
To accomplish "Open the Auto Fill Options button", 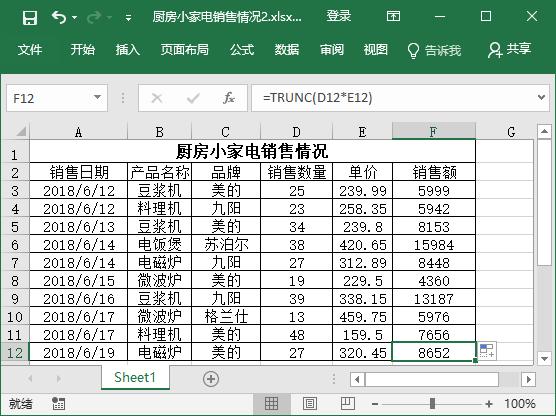I will (487, 351).
